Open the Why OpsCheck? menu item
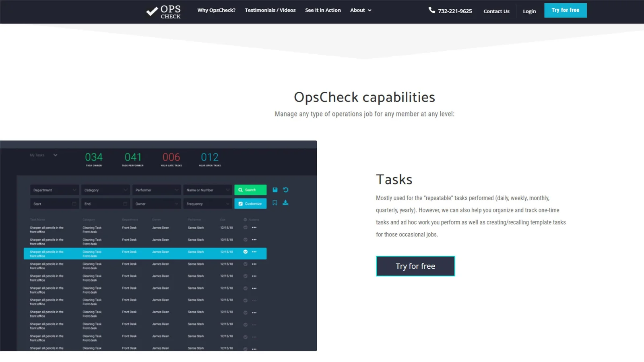The height and width of the screenshot is (362, 644). (x=217, y=10)
